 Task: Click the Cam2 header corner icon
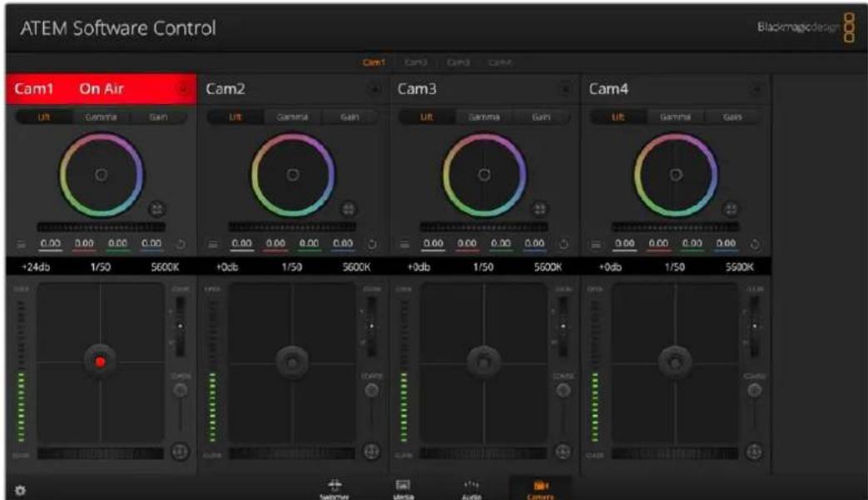(x=374, y=89)
